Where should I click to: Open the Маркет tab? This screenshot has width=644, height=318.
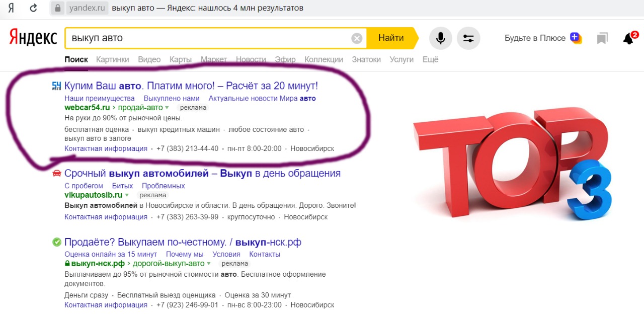[214, 59]
